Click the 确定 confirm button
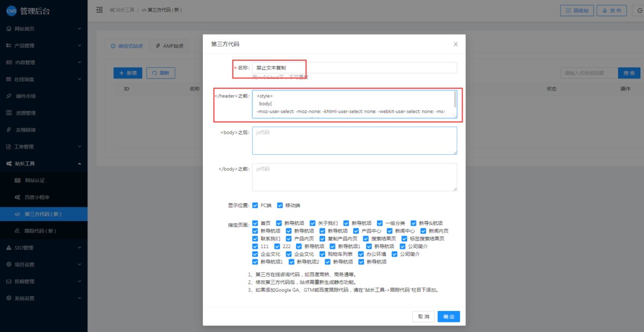The width and height of the screenshot is (644, 332). point(448,317)
